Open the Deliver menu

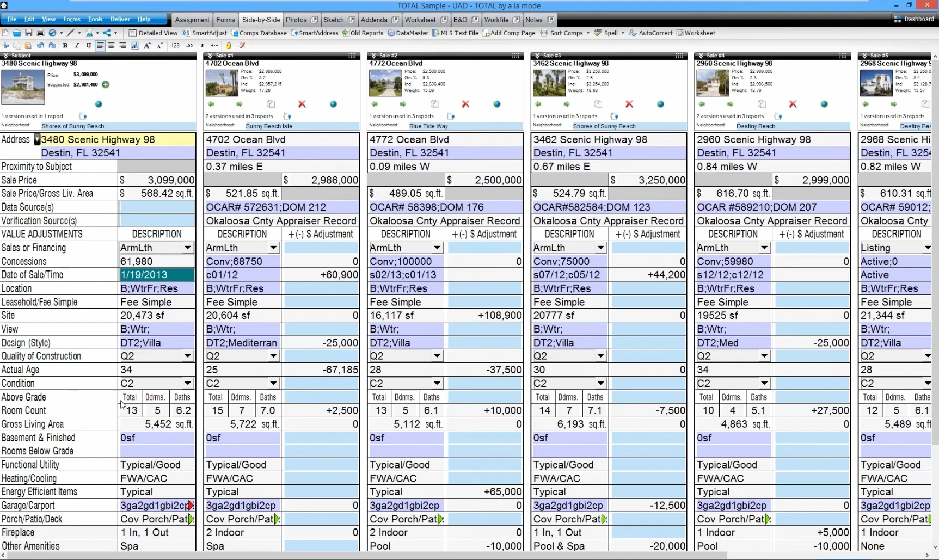click(x=120, y=19)
